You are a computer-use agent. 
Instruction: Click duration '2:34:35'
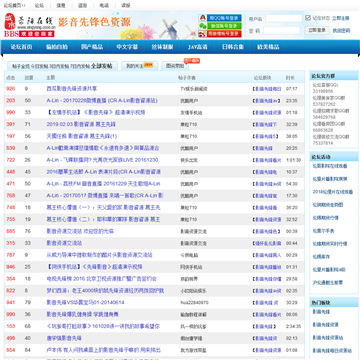pos(293,326)
